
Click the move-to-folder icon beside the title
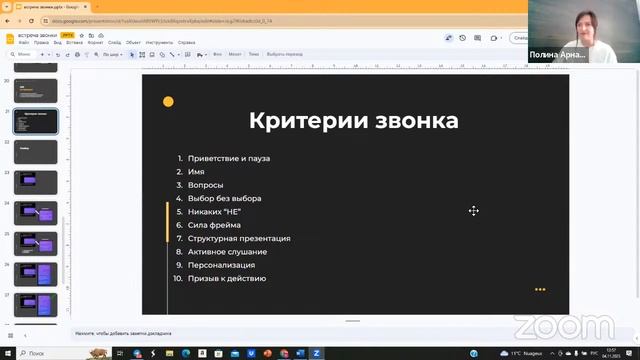(x=91, y=36)
